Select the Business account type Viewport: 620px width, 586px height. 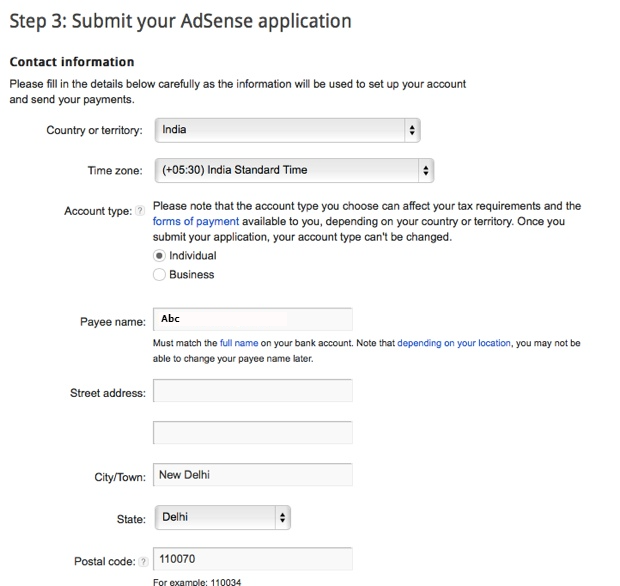pos(159,274)
